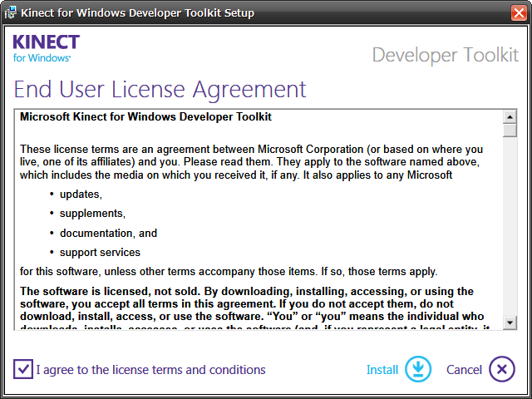This screenshot has height=399, width=532.
Task: Click the installer icon in the title bar
Action: click(11, 13)
